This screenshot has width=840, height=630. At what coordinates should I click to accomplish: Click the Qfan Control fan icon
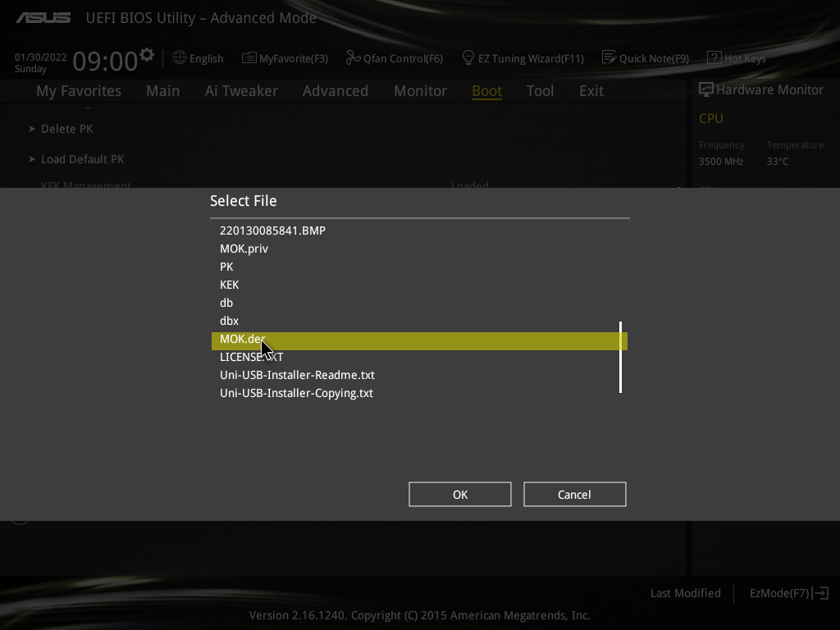[x=353, y=57]
